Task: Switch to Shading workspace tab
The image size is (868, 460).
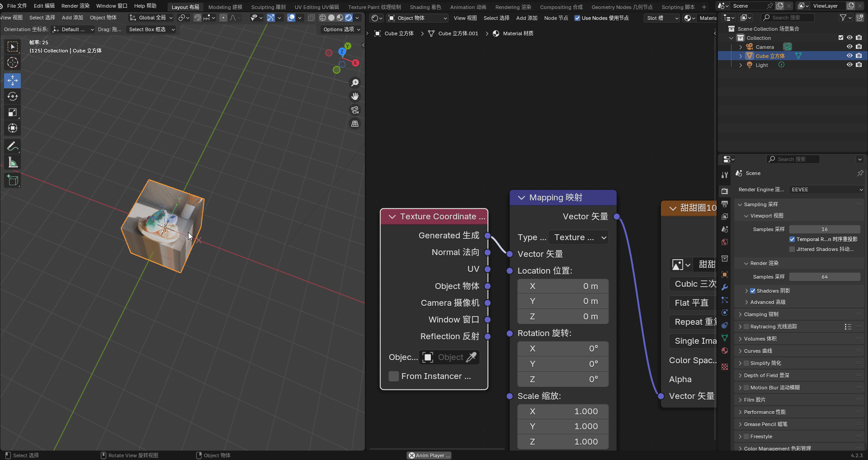Action: [425, 7]
